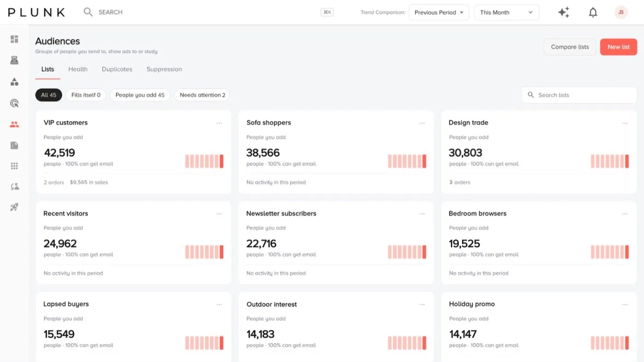Select the target cursor sidebar icon
The image size is (644, 362).
coord(14,103)
